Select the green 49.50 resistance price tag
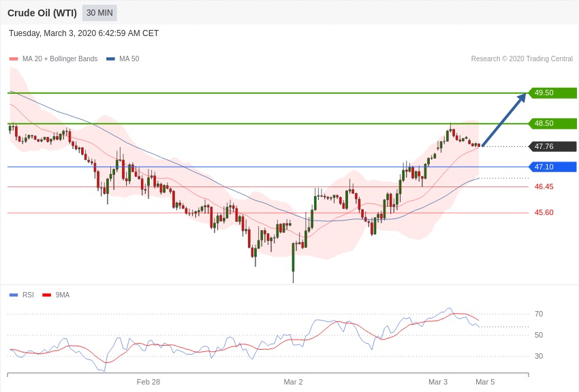Viewport: 579px width, 392px height. coord(552,93)
